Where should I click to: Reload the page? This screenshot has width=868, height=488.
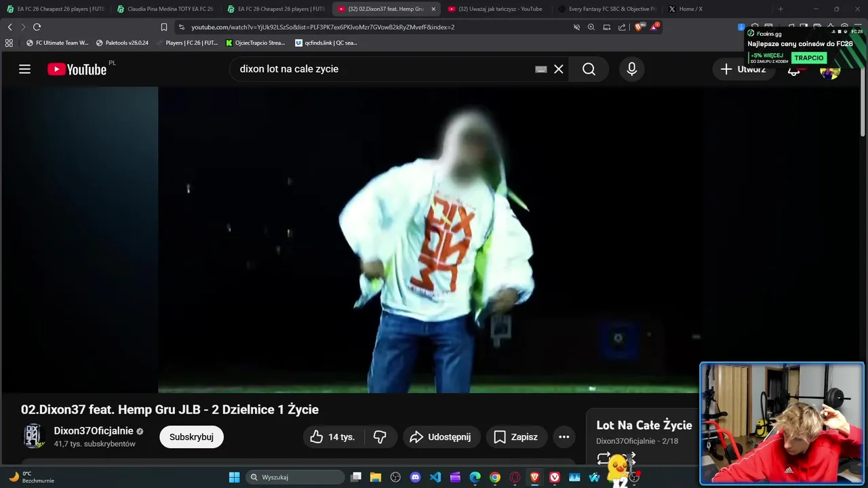tap(37, 27)
